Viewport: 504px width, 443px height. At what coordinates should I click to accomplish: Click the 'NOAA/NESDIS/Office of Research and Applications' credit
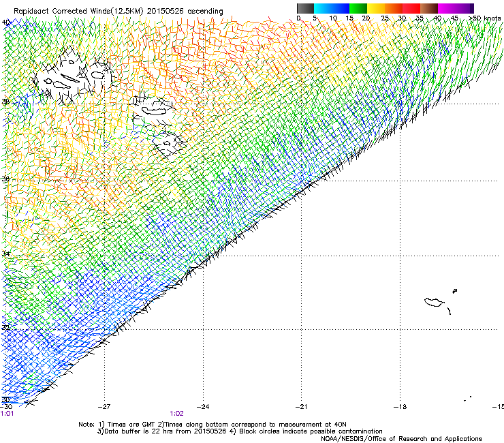401,438
